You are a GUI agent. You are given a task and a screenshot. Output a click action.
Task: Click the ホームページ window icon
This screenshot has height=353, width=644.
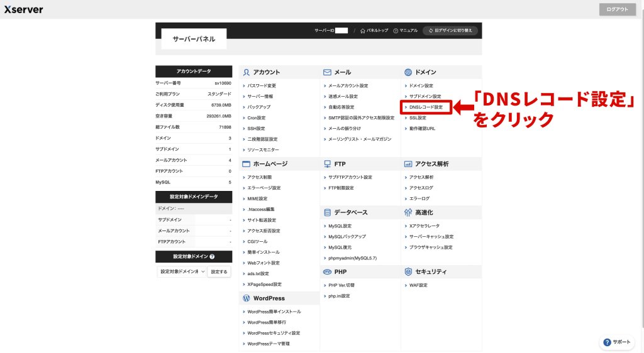(246, 164)
